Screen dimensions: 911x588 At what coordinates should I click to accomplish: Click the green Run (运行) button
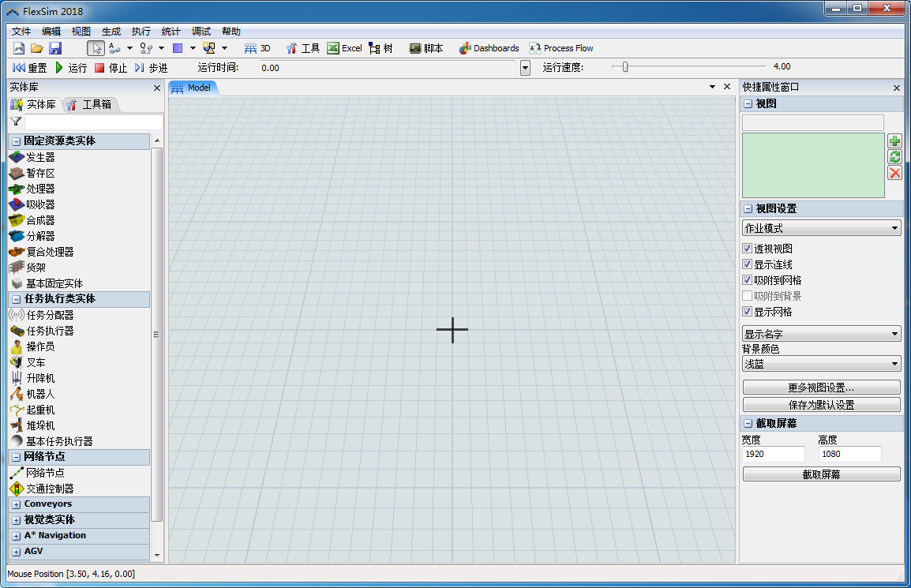[59, 68]
